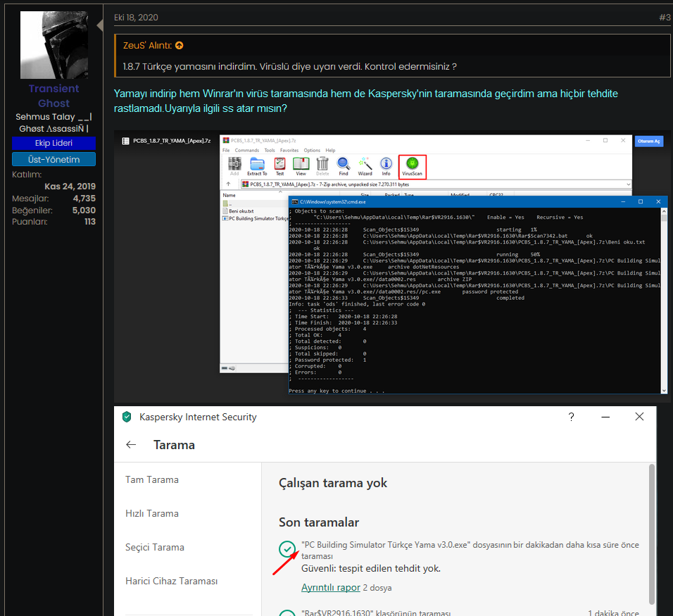Click the WinRAR Extract To icon
Screen dimensions: 673x616
[257, 166]
